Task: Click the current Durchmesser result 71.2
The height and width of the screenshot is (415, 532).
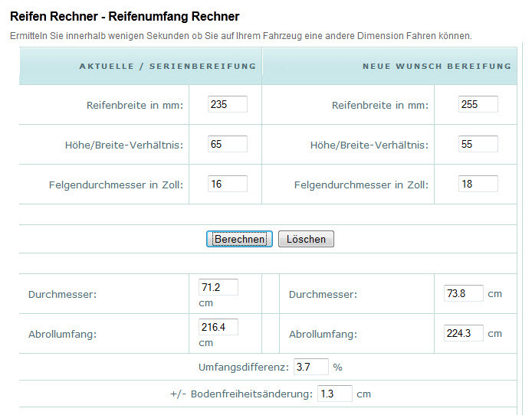Action: (x=218, y=287)
